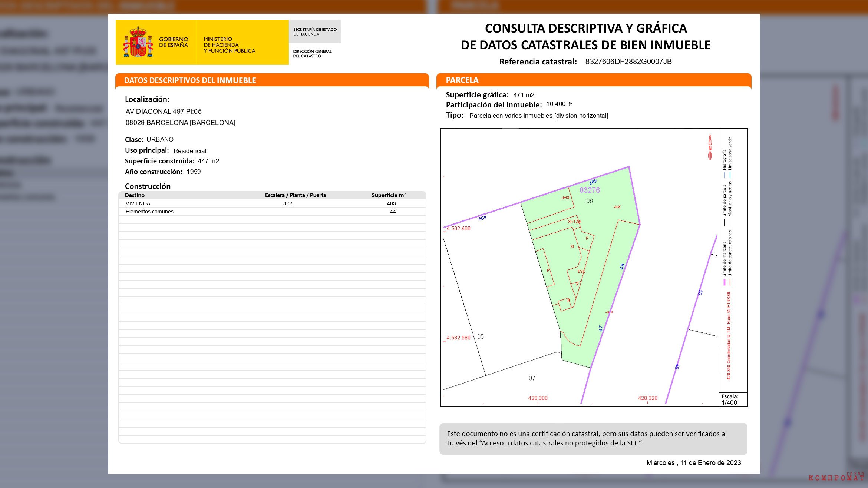868x488 pixels.
Task: Click coordinate label 428.320
Action: point(647,398)
